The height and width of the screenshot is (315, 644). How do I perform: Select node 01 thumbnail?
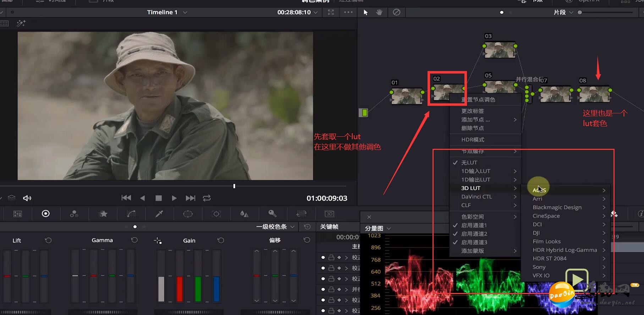(x=407, y=96)
